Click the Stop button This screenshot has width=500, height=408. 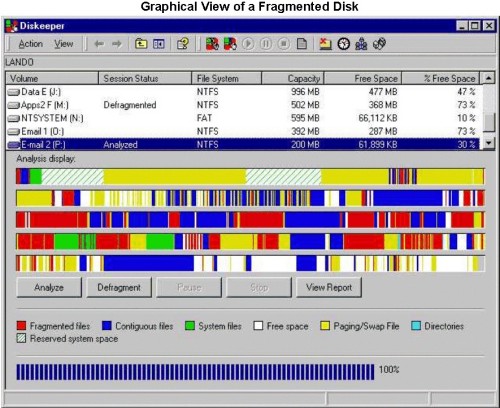259,287
